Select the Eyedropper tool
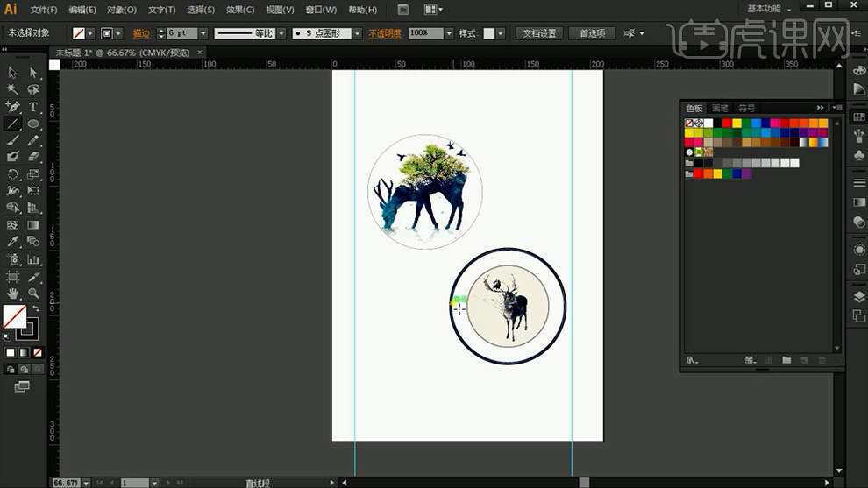Image resolution: width=868 pixels, height=488 pixels. (x=12, y=241)
